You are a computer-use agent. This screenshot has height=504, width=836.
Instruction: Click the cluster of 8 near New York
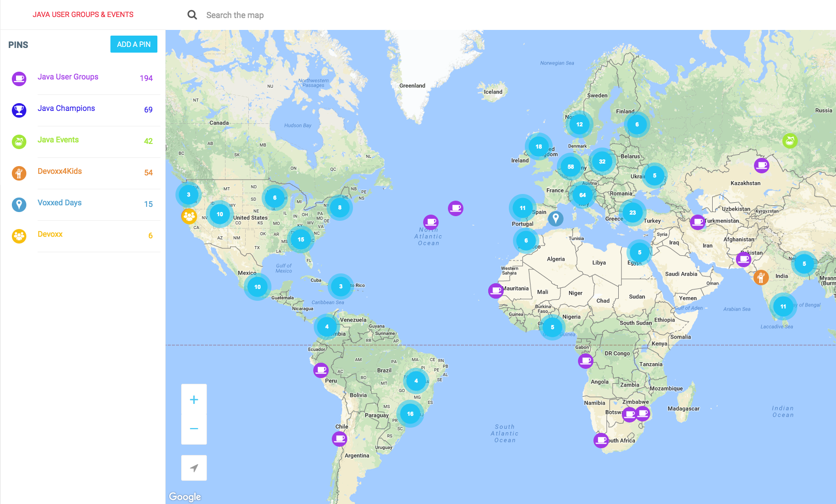point(340,207)
